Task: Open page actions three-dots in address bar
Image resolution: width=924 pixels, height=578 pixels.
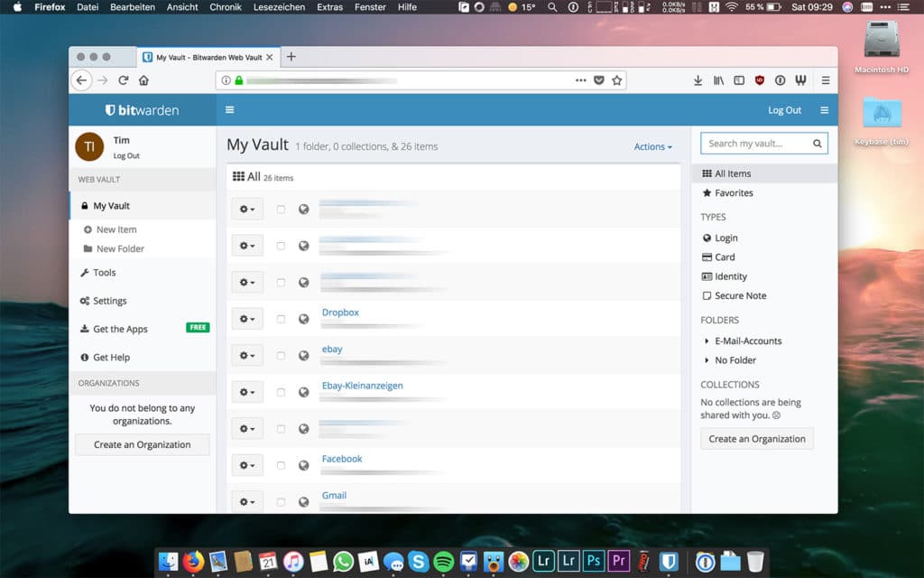Action: [x=580, y=80]
